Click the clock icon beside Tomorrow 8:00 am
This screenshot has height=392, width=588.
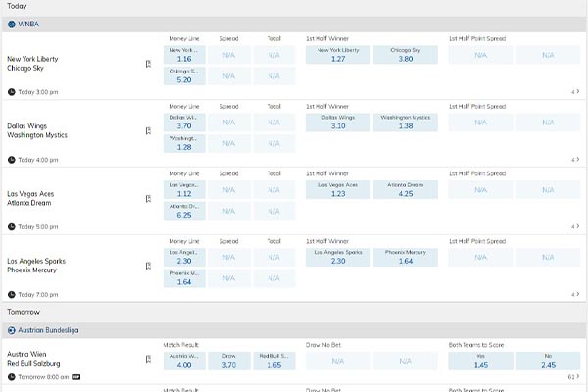(x=12, y=377)
